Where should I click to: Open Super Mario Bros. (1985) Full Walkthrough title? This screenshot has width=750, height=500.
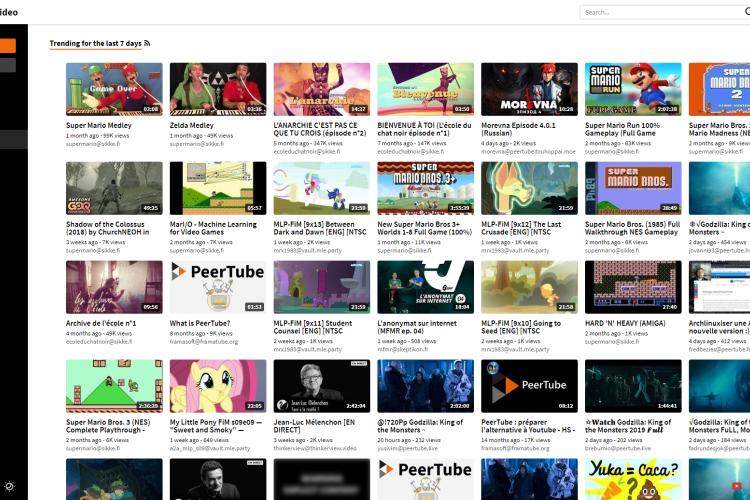(632, 228)
